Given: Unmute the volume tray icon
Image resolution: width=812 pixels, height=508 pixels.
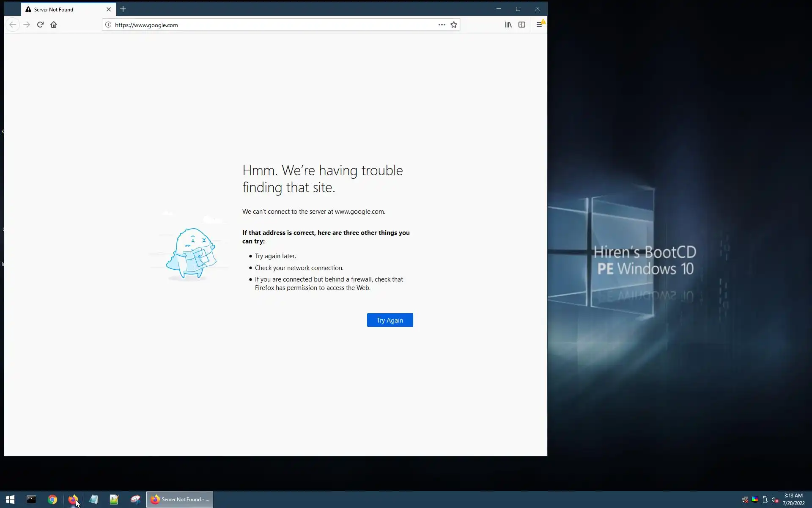Looking at the screenshot, I should click(x=775, y=500).
